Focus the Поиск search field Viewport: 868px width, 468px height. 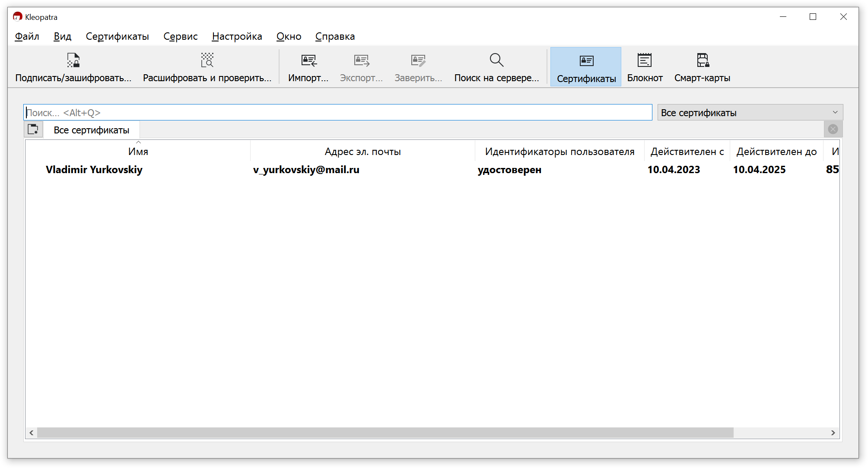click(338, 113)
